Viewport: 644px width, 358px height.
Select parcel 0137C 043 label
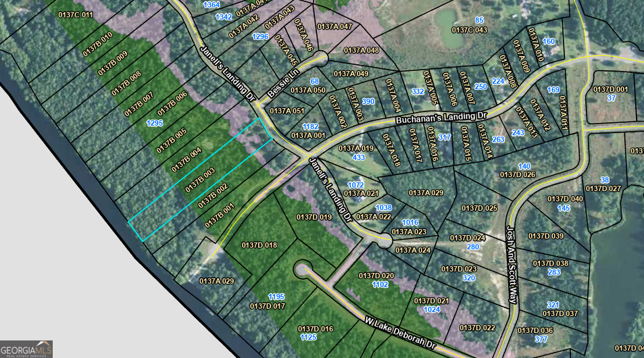[470, 30]
